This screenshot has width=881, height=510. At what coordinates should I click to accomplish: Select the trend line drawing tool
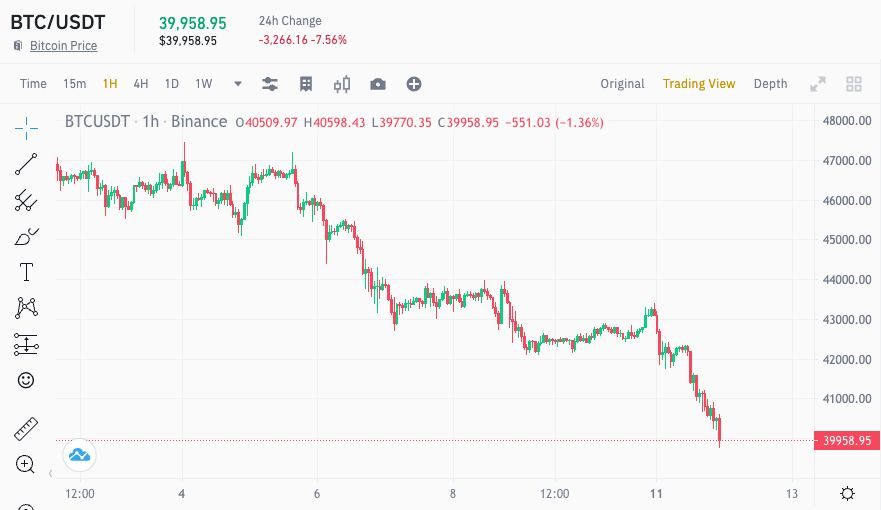[x=26, y=164]
